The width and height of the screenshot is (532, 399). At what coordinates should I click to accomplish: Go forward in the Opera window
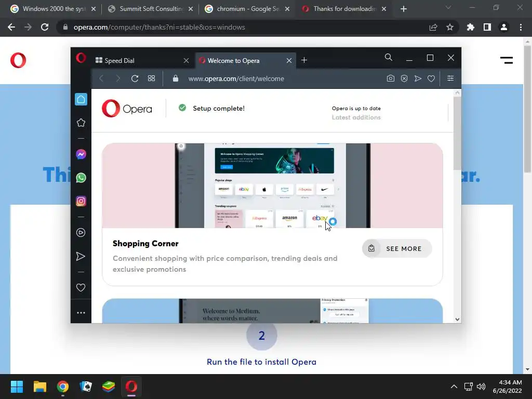[118, 79]
